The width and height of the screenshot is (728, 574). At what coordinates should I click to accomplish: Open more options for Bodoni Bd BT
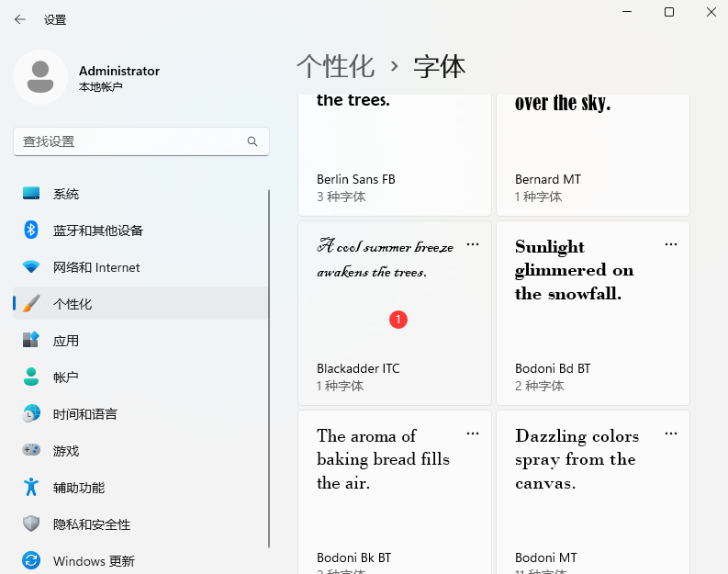click(x=671, y=244)
